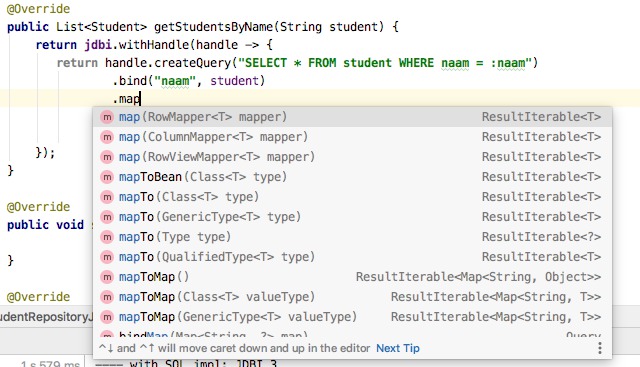Select mapToBean(Class<T> type) suggestion
640x367 pixels.
(x=352, y=177)
